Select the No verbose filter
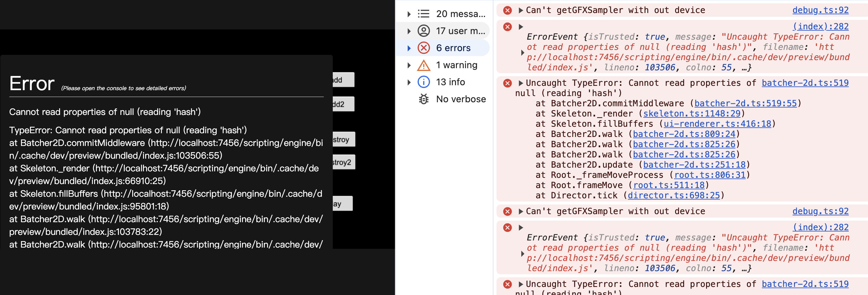Image resolution: width=868 pixels, height=295 pixels. tap(461, 99)
